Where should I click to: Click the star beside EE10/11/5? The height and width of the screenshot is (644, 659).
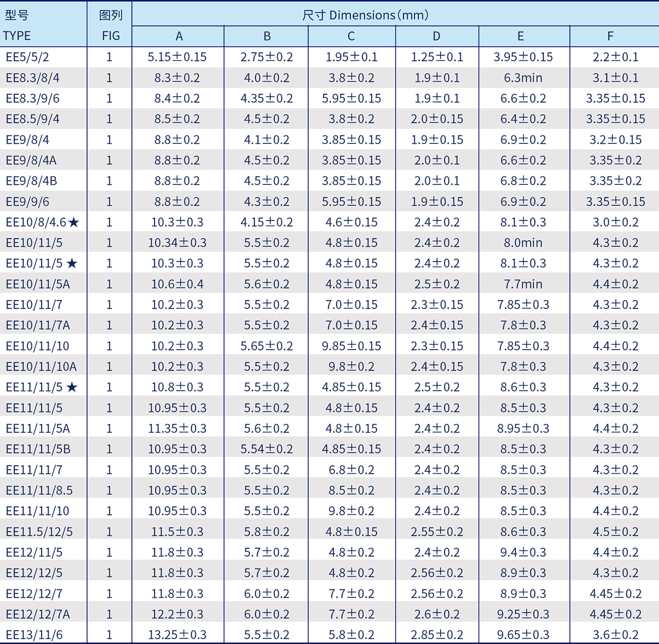[x=72, y=263]
